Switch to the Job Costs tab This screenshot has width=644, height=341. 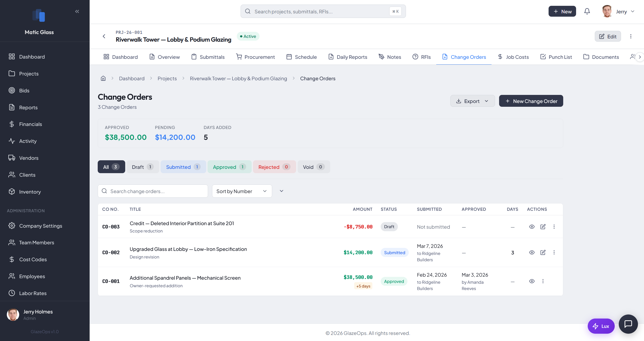(513, 57)
